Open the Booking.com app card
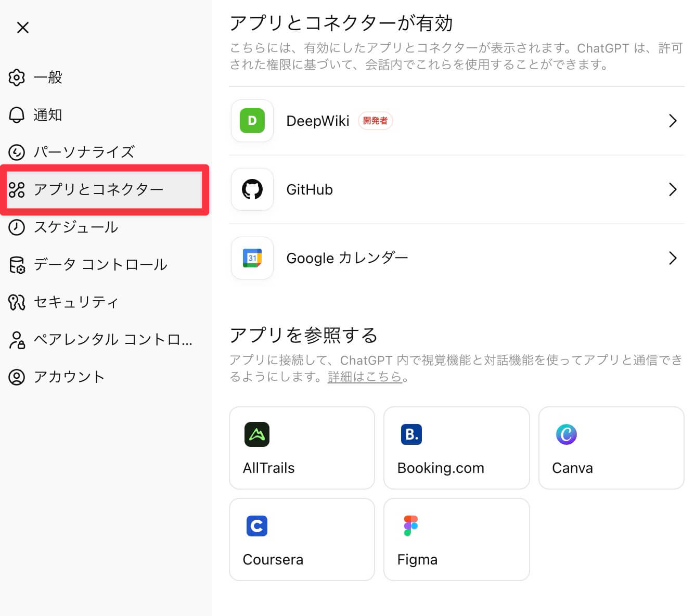 click(x=456, y=448)
